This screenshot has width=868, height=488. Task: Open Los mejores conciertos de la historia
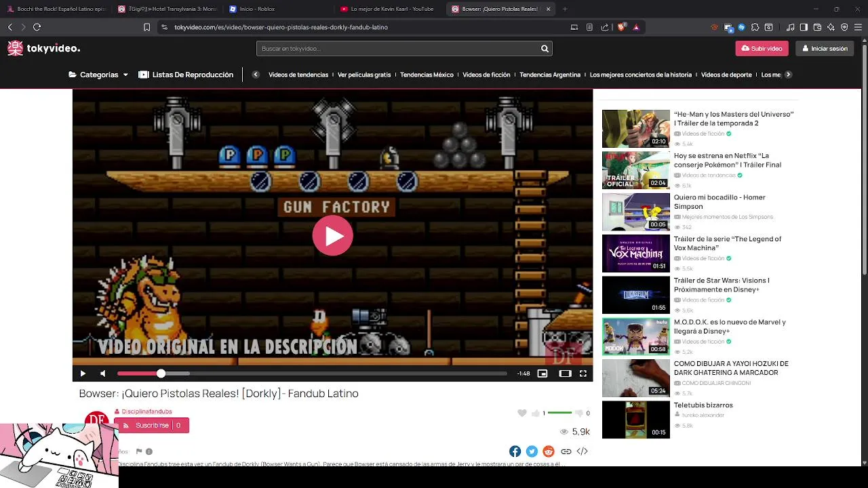pos(641,75)
